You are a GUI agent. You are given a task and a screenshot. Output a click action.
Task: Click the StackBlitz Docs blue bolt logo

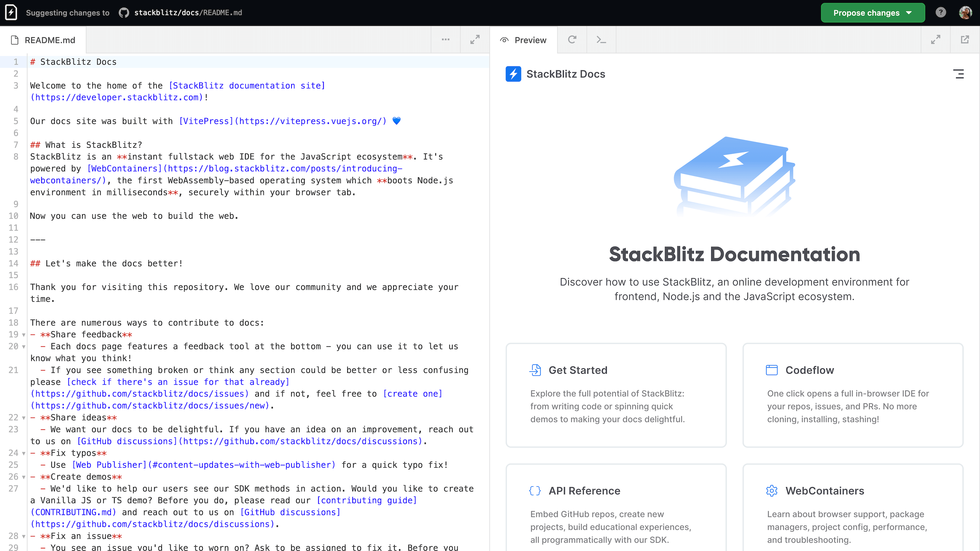tap(513, 74)
